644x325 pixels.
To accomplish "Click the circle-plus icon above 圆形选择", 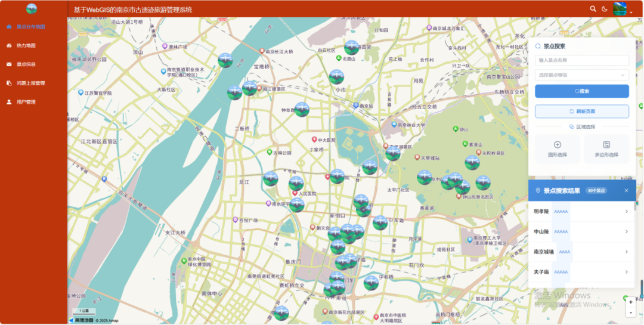I will pos(558,145).
